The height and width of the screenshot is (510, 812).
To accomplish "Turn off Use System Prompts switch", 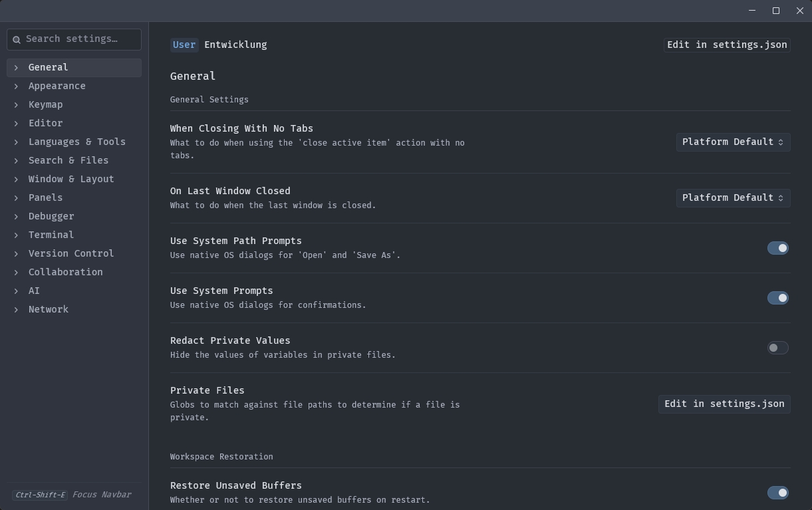I will (777, 298).
